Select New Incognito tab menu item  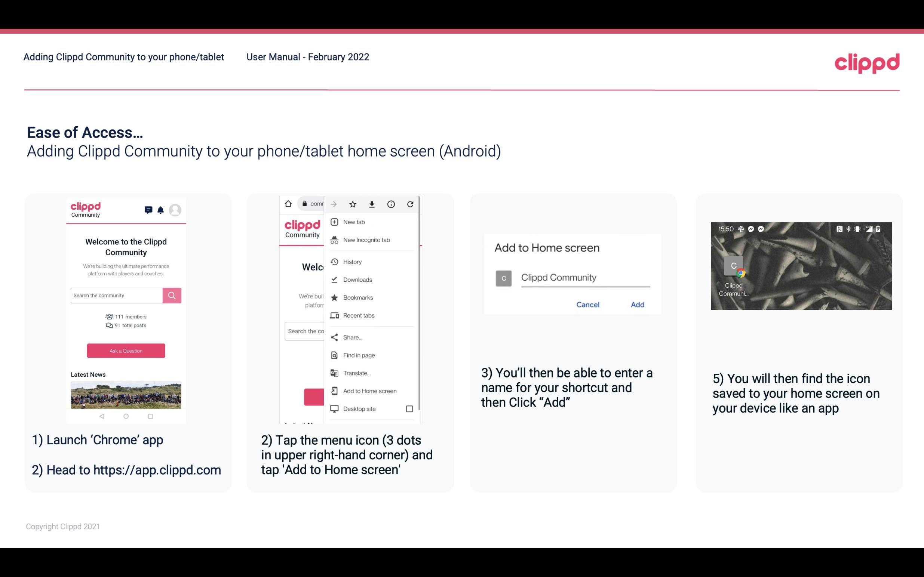click(x=366, y=239)
